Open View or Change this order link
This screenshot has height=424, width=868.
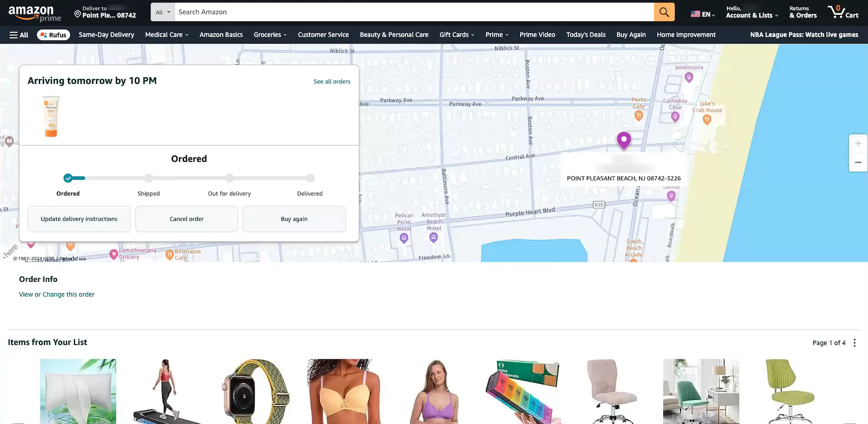tap(57, 295)
